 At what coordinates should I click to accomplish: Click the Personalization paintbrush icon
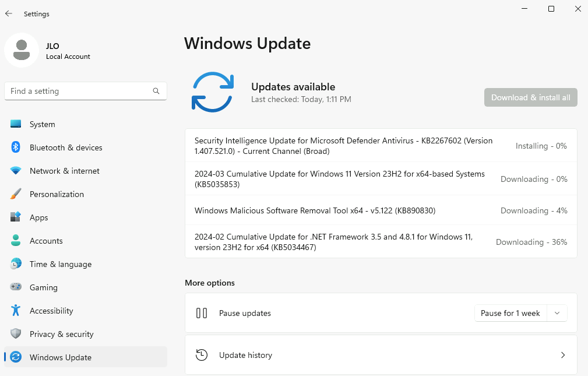click(x=16, y=194)
